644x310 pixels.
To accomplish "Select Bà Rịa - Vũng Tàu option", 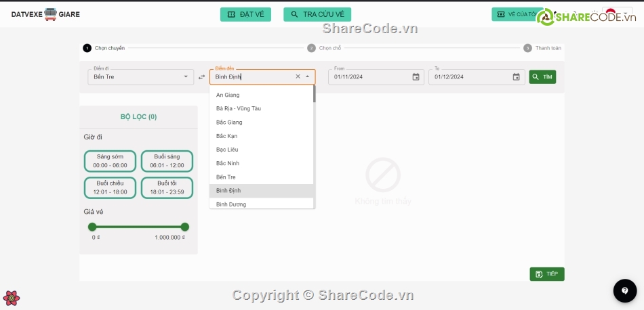I will point(262,108).
